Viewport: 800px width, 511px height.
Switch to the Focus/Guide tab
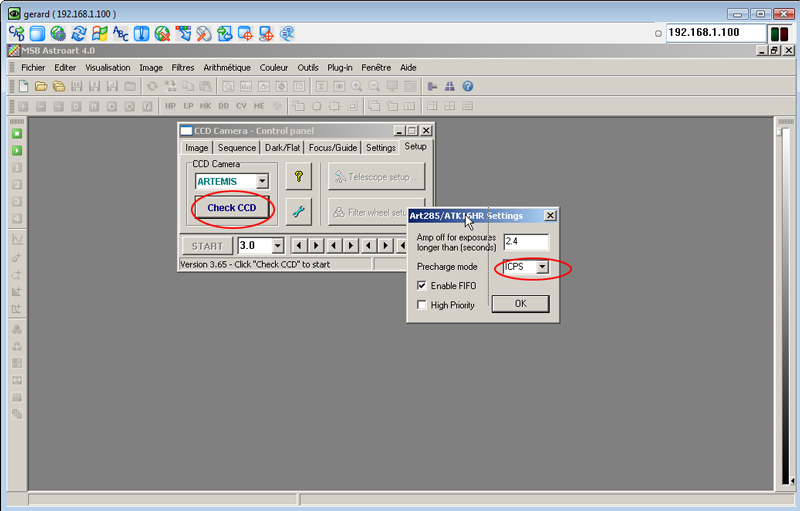pyautogui.click(x=333, y=148)
